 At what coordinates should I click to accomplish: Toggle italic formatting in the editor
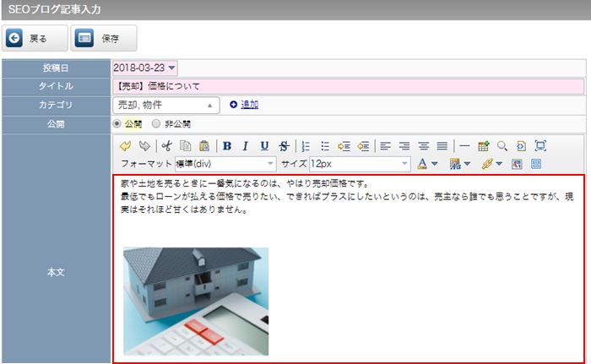pyautogui.click(x=245, y=145)
